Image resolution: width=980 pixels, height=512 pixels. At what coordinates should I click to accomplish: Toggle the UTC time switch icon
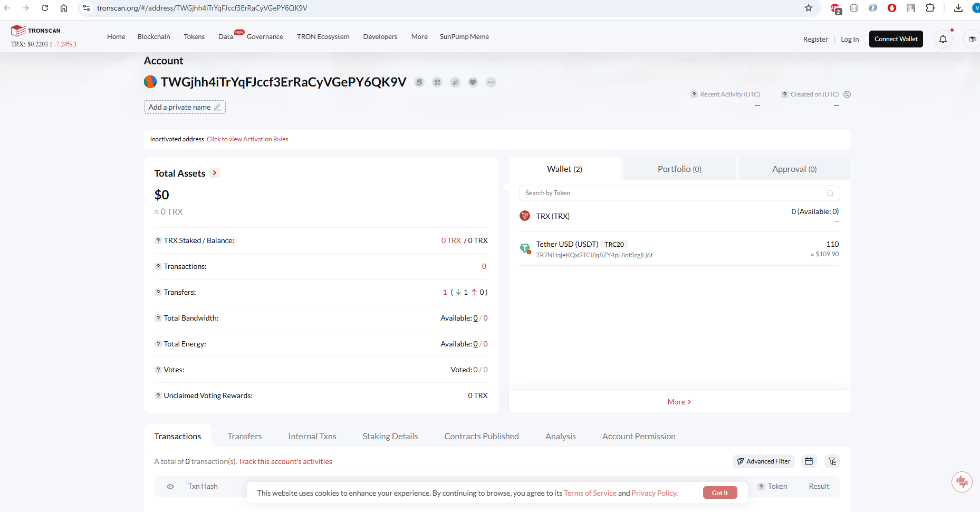(x=847, y=94)
